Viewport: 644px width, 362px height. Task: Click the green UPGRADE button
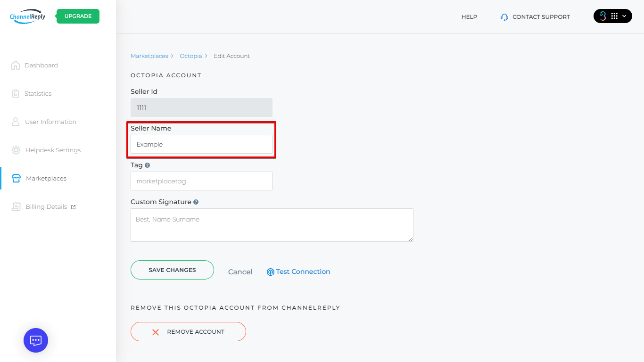click(x=78, y=16)
